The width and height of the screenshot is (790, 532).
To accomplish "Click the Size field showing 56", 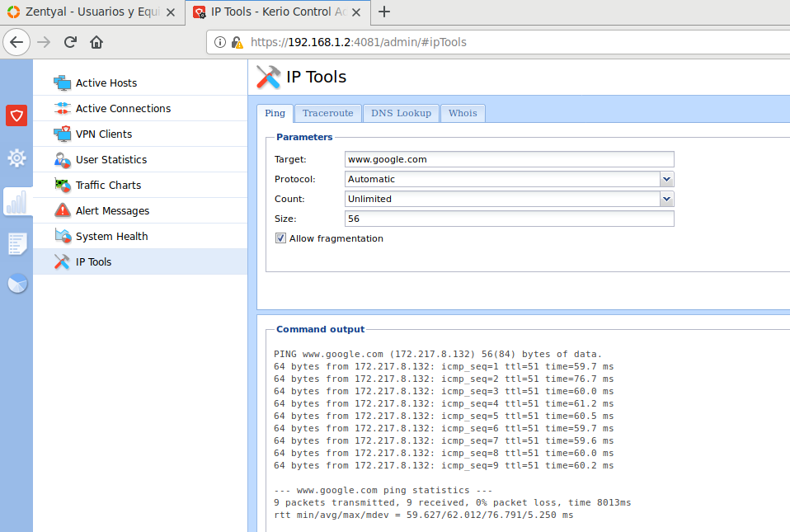I will pos(510,219).
